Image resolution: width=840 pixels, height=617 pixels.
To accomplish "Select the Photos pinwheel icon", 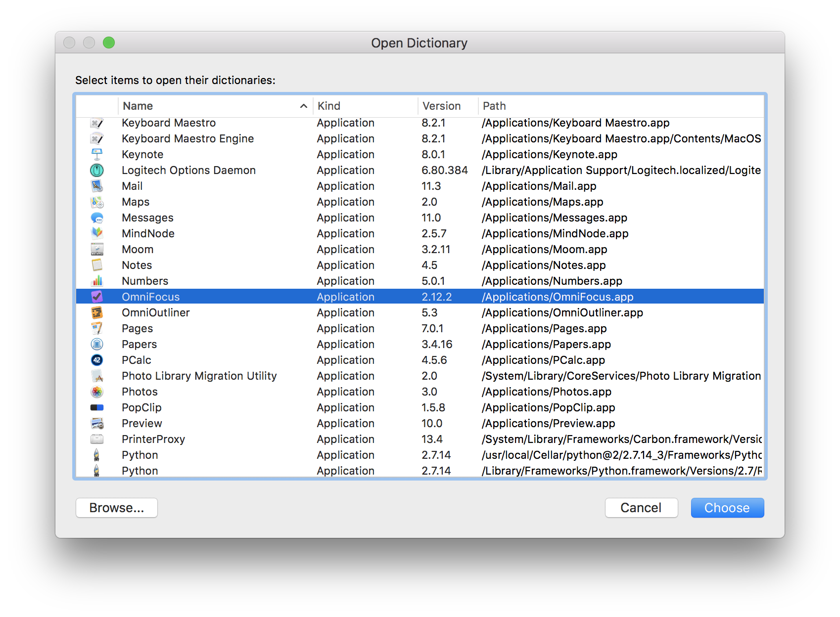I will point(97,392).
